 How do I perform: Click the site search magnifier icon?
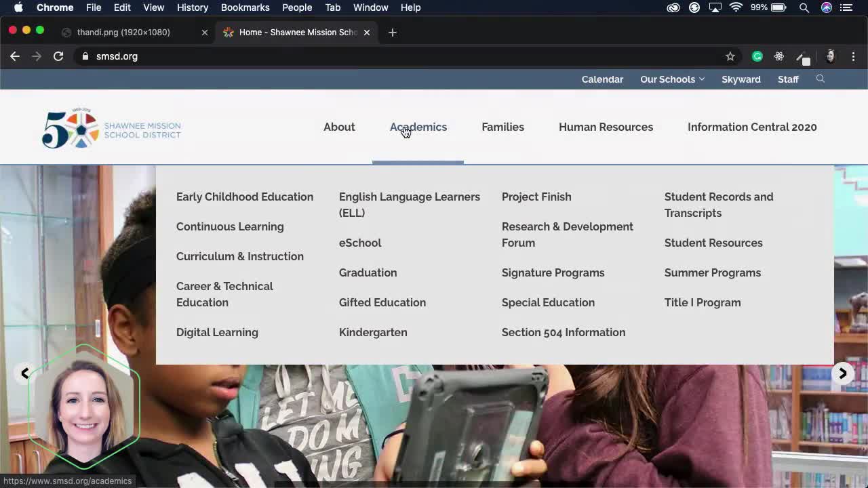820,79
